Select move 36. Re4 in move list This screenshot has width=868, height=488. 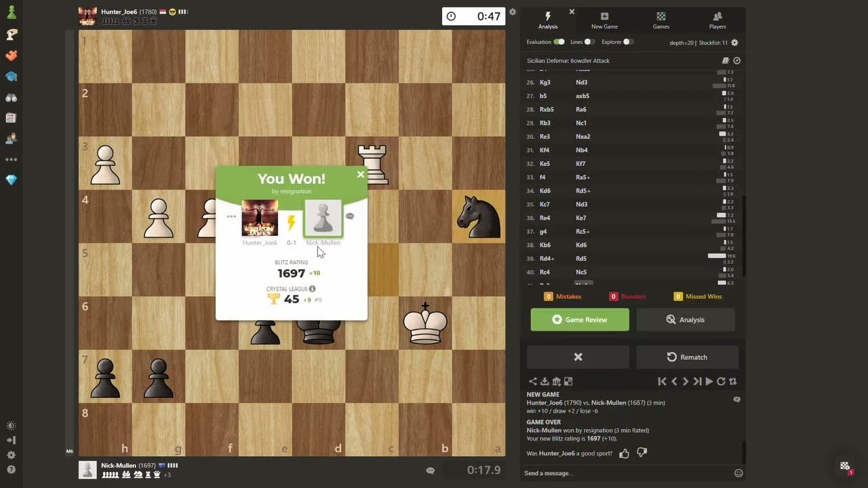(x=545, y=218)
